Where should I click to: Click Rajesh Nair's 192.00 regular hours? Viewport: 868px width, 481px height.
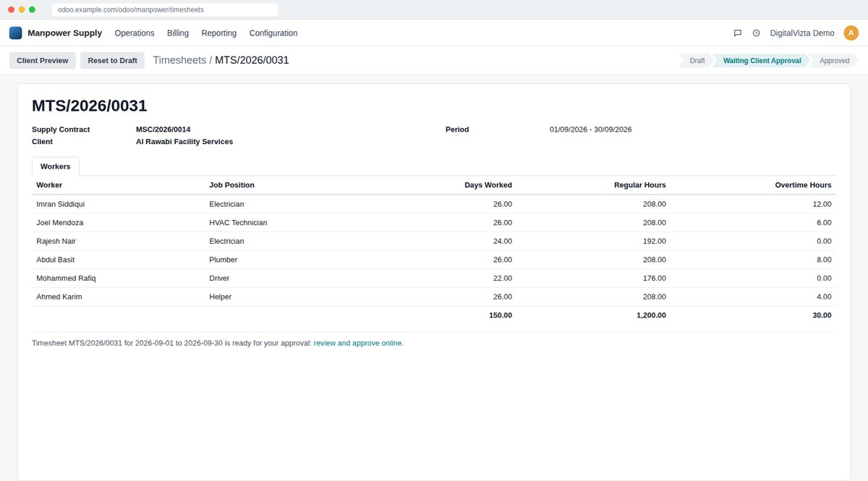coord(654,241)
